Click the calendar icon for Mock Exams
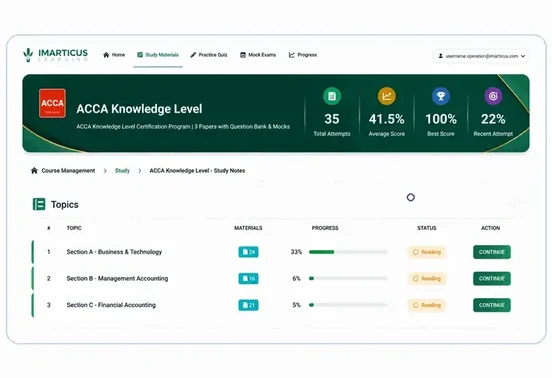The width and height of the screenshot is (552, 378). tap(243, 55)
